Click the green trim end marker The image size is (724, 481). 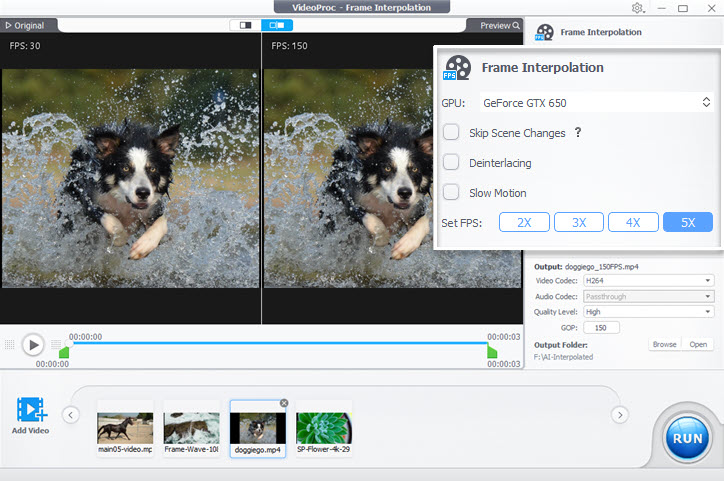(492, 352)
